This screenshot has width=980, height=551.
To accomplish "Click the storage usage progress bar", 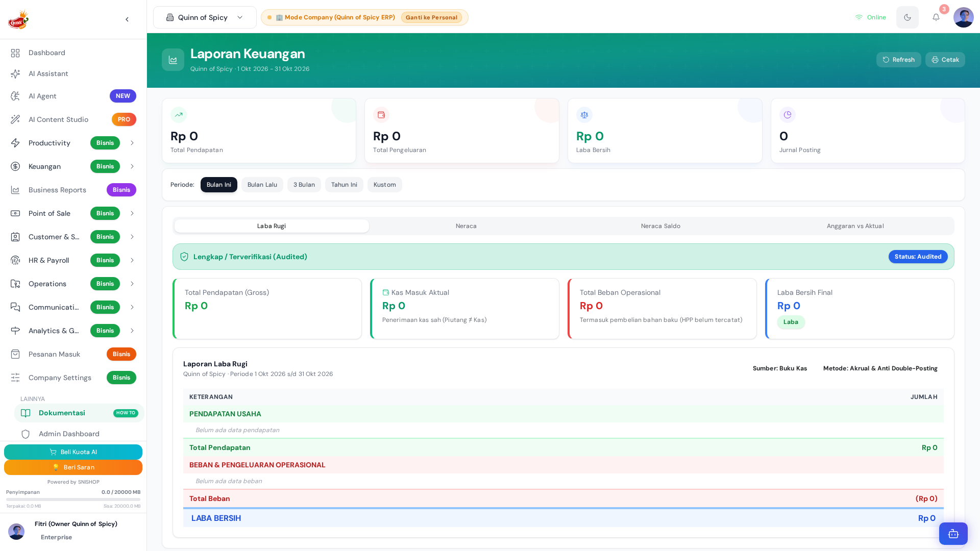I will (x=73, y=499).
